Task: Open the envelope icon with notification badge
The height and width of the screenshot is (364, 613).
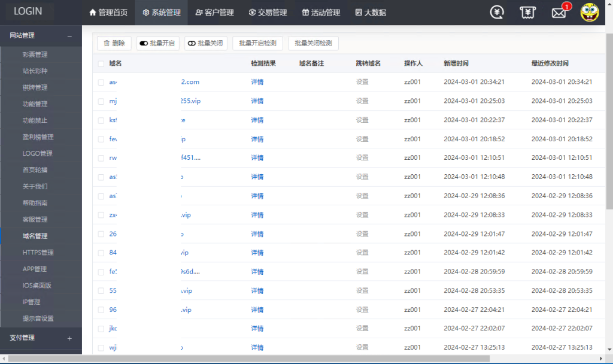Action: click(x=559, y=12)
